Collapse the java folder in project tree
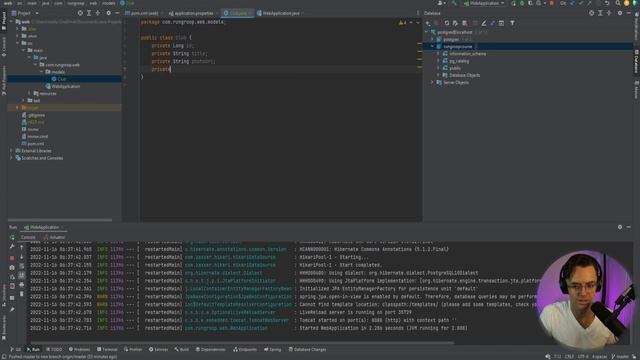 [x=30, y=58]
